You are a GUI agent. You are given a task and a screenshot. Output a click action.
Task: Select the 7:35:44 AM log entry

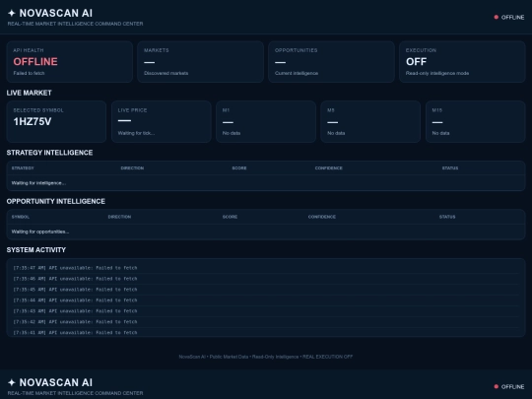coord(266,300)
